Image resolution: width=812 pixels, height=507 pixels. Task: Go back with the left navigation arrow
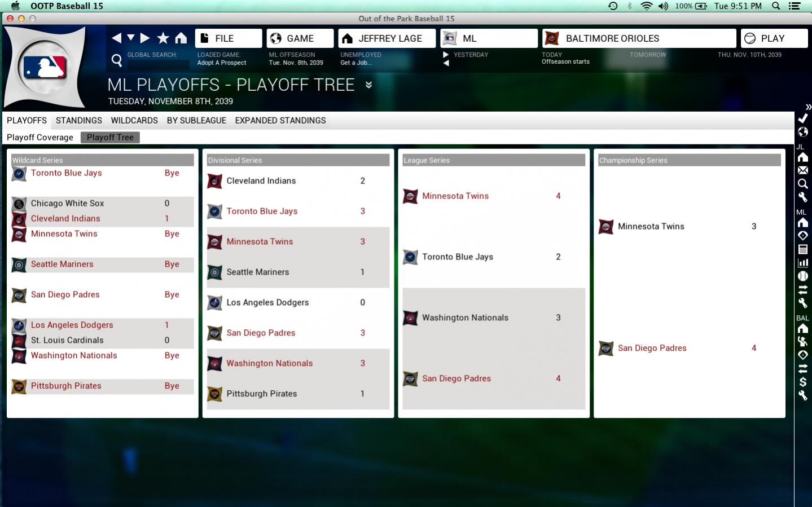116,38
